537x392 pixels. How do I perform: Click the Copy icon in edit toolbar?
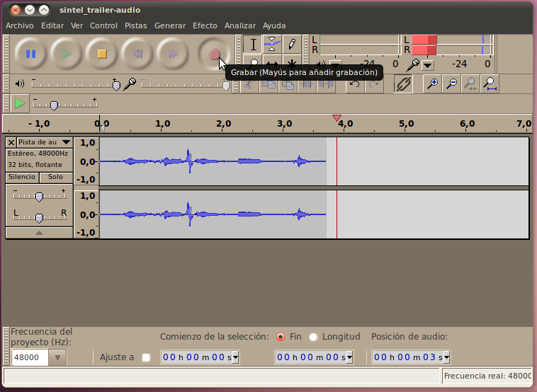[268, 84]
